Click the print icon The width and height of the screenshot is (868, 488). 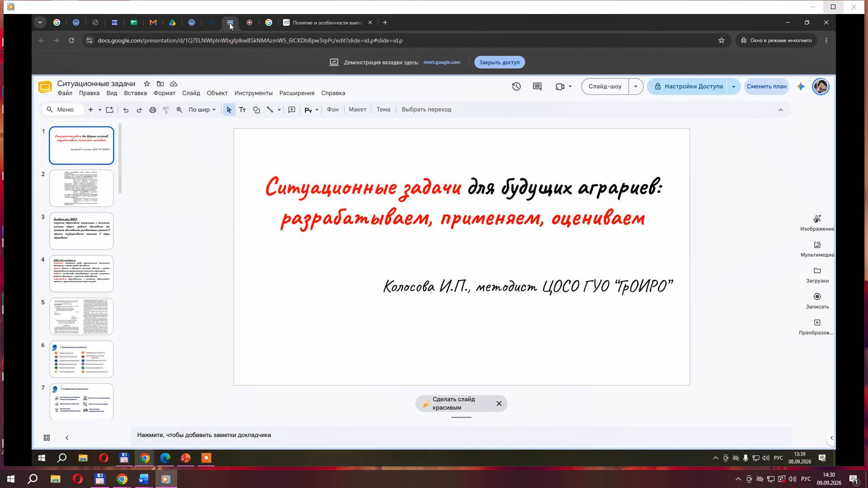click(153, 110)
